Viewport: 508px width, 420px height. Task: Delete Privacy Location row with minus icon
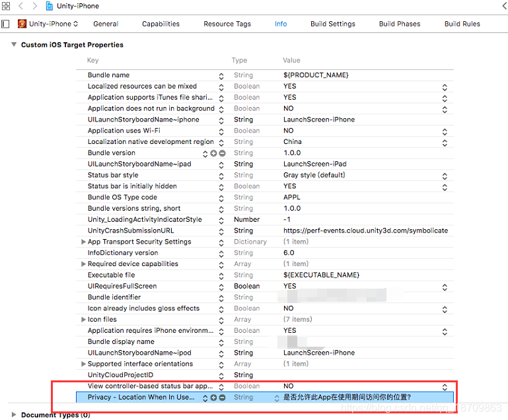[222, 398]
